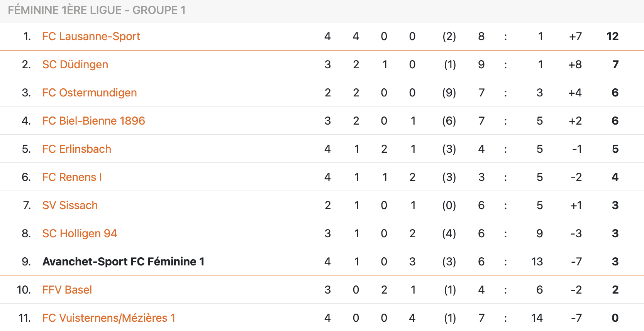Click FC Vuisternens/Mézières' 0 points total

(615, 318)
